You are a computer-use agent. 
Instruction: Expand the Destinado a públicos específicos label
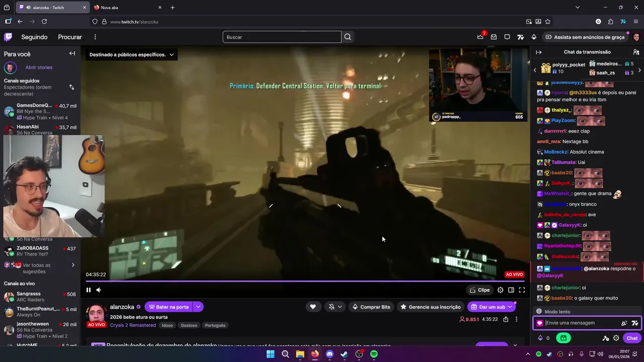click(131, 54)
